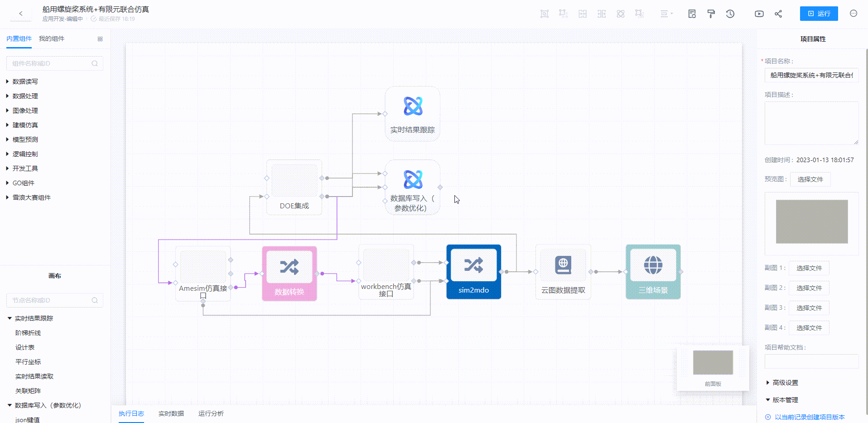Click the back arrow icon
This screenshot has height=423, width=868.
pos(21,14)
